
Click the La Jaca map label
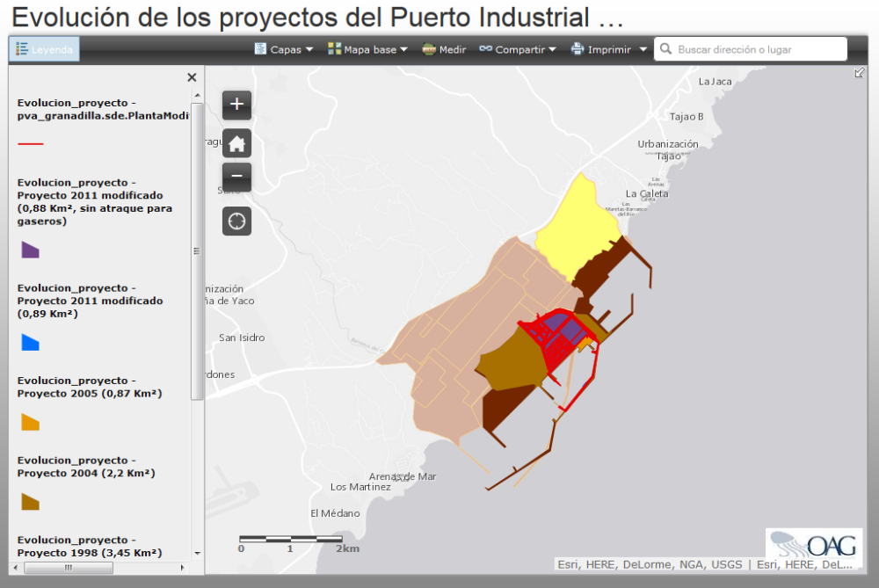point(716,81)
